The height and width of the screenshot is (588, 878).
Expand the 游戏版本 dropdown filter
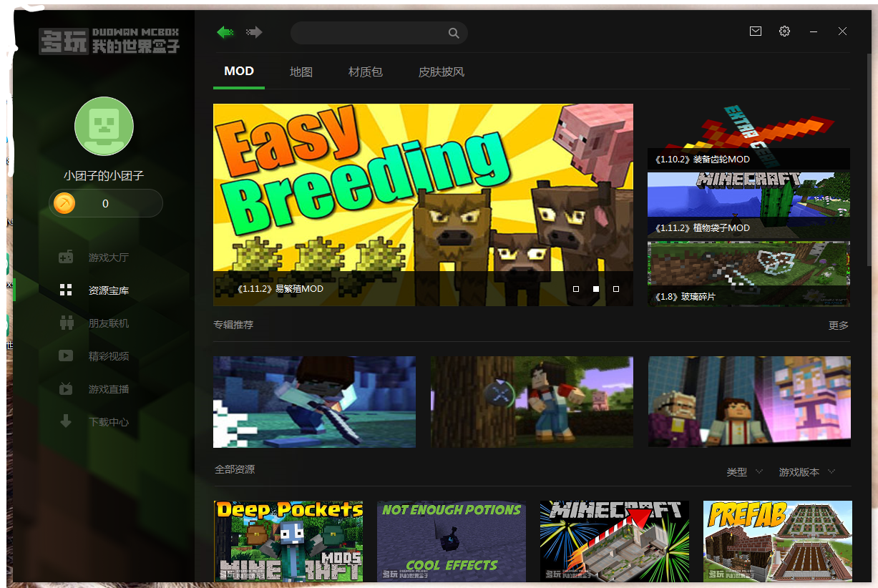coord(807,472)
